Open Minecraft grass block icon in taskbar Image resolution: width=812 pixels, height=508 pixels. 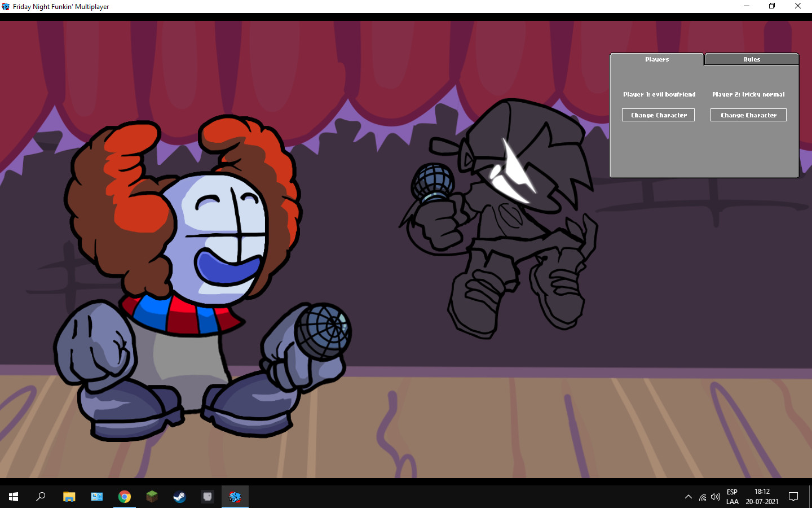pos(152,497)
